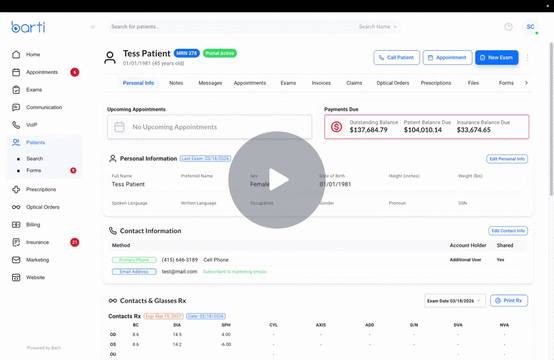Click the calendar icon in Upcoming Appointments

tap(119, 127)
